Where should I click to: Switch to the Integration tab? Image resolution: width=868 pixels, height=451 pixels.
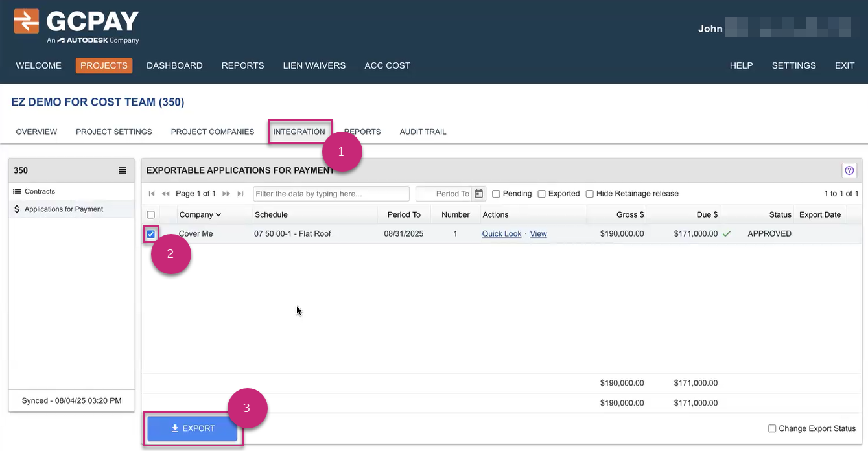[299, 132]
